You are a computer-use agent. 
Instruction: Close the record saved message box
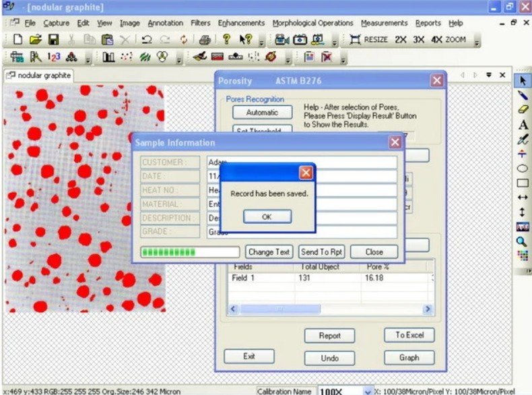point(306,173)
